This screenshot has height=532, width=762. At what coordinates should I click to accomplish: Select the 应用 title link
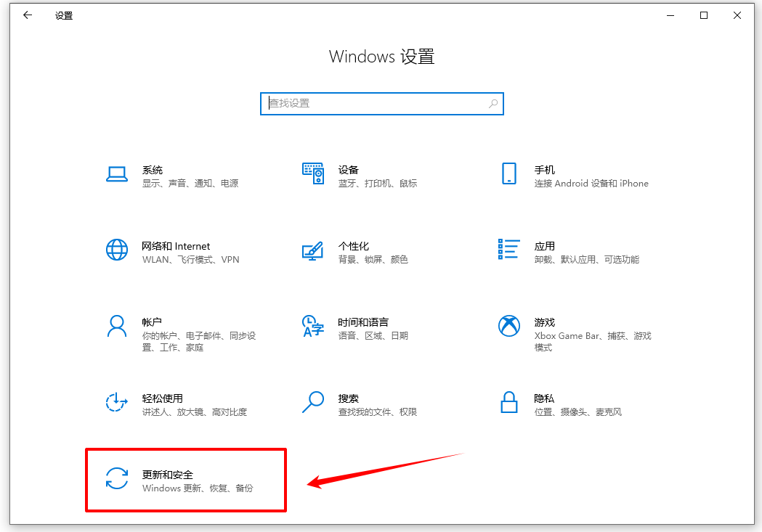pos(544,246)
